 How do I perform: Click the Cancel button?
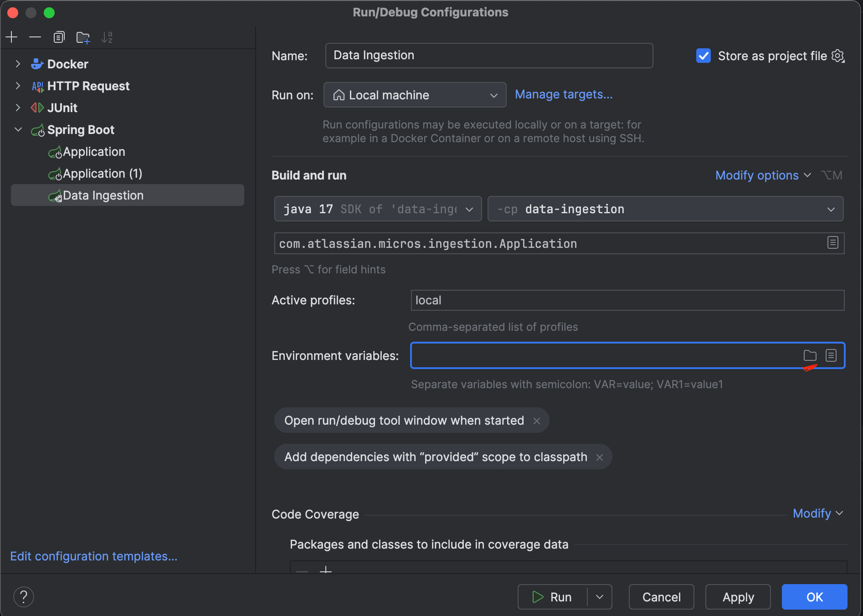click(661, 597)
